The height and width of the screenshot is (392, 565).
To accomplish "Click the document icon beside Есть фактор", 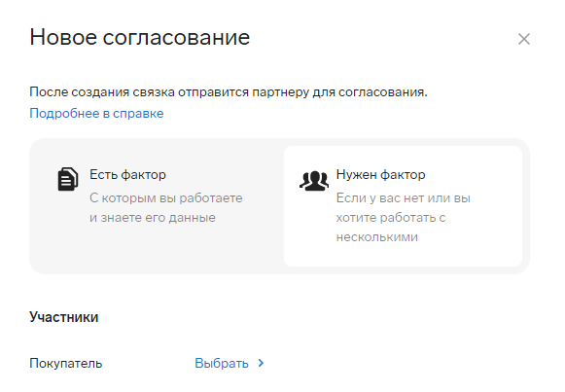I will pos(68,179).
